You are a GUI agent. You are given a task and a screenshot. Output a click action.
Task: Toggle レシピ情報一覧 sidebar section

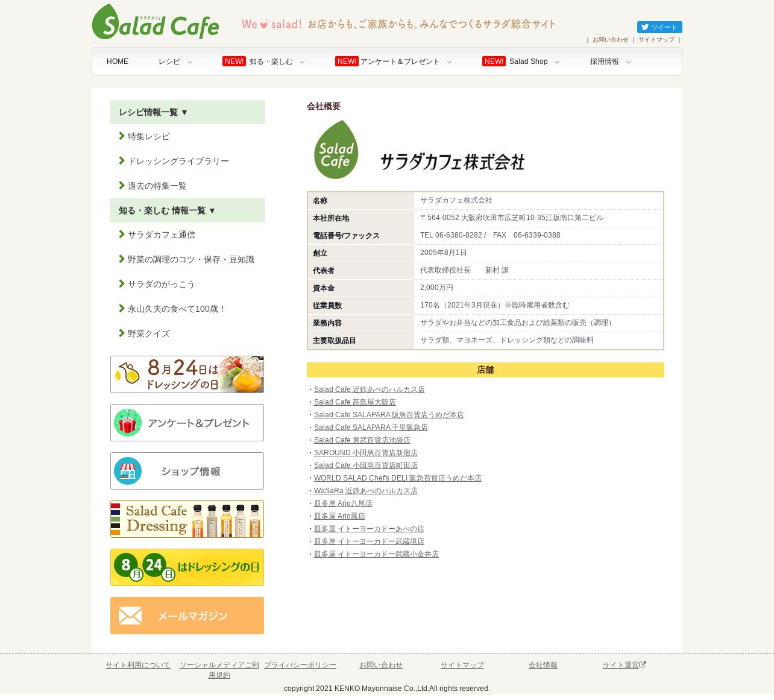[x=187, y=112]
